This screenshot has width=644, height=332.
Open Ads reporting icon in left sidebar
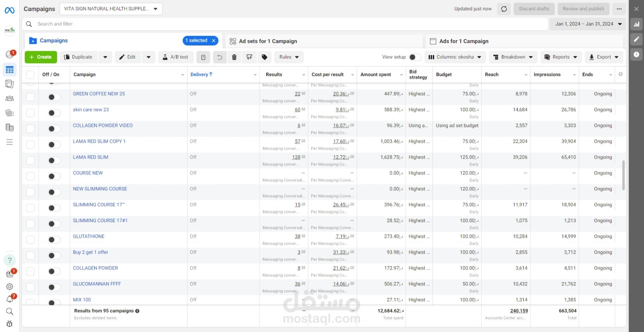10,84
